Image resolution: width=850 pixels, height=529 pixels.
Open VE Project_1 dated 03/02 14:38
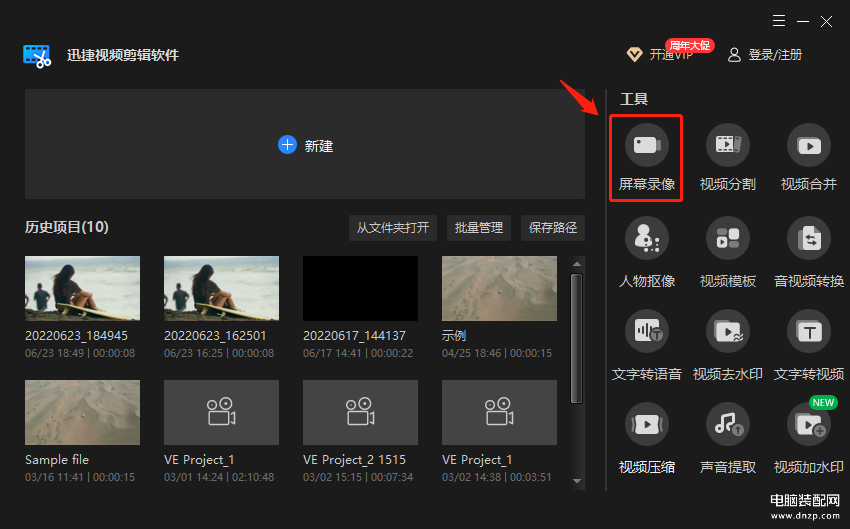(x=499, y=412)
